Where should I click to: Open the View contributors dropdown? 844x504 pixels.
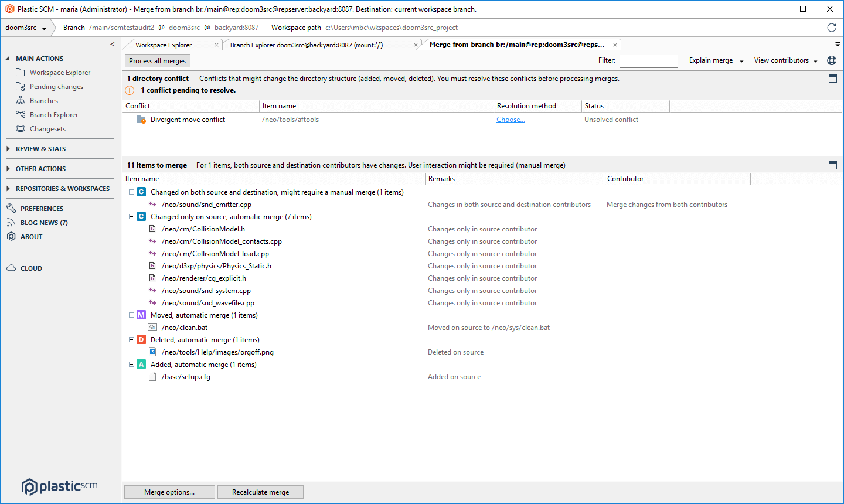point(785,60)
